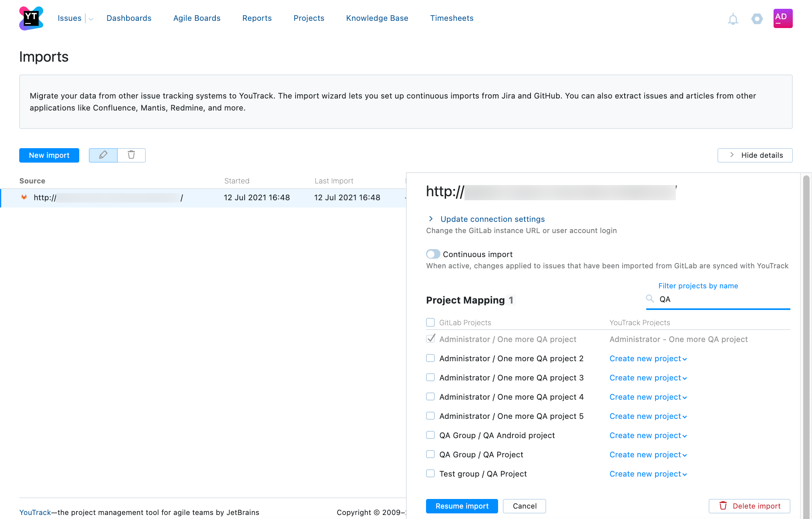Open the notifications bell

(733, 18)
